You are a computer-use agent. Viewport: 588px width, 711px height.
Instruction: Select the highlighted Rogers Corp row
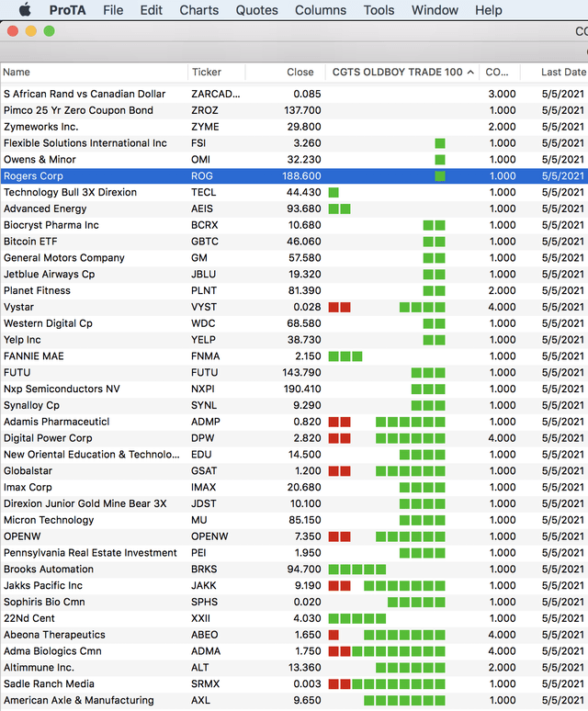(x=294, y=176)
